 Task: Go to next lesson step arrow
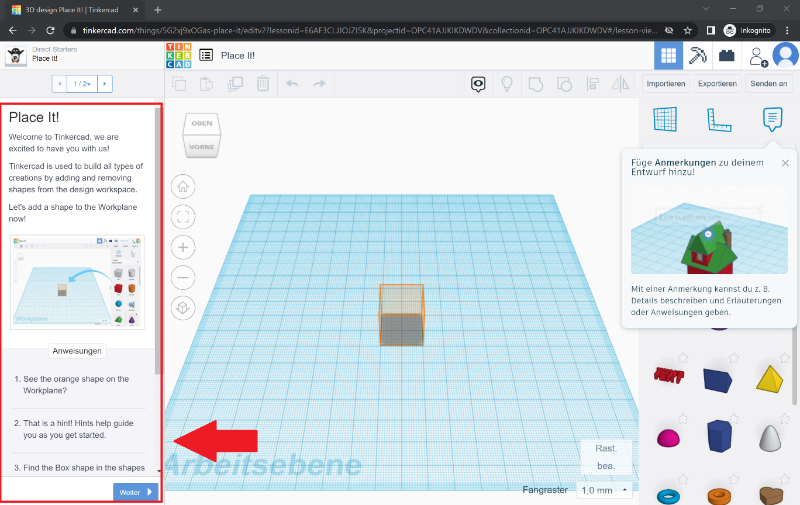pyautogui.click(x=105, y=84)
